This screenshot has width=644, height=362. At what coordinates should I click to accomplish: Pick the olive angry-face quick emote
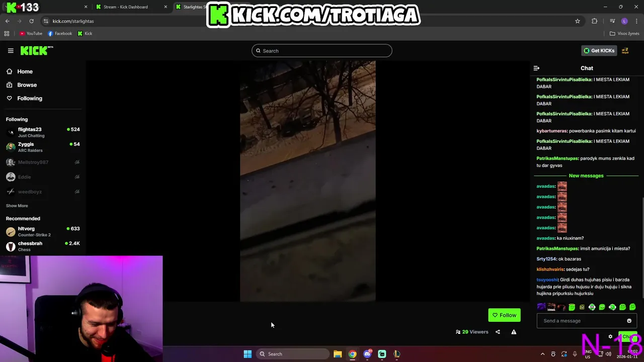tap(582, 307)
